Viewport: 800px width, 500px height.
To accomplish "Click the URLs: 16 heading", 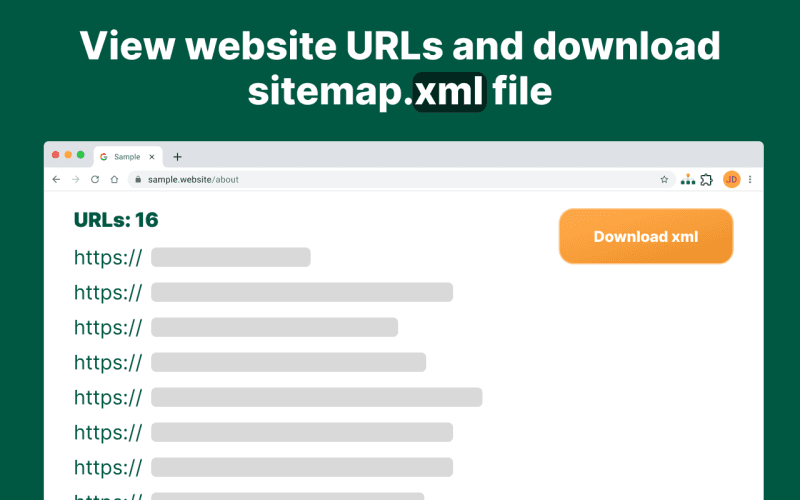I will pos(116,220).
